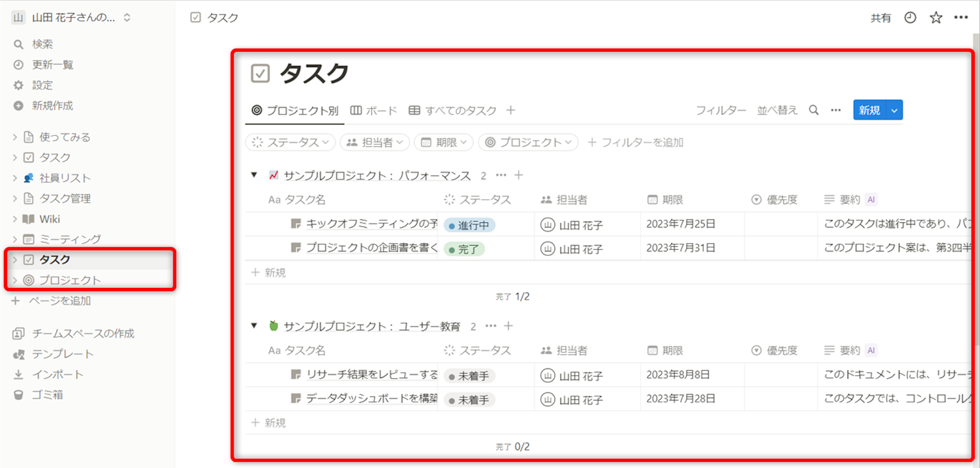Open ゴミ箱 trash in sidebar
Screen dimensions: 980x468
47,395
